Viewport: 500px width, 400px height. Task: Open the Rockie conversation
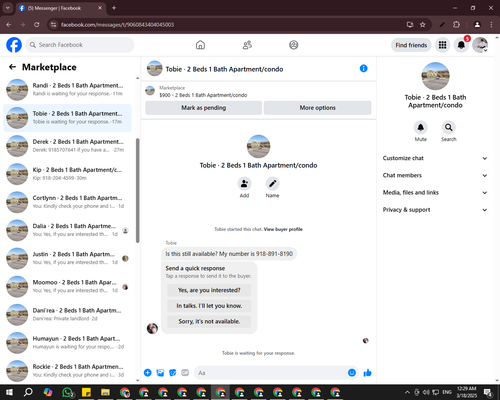click(x=67, y=370)
